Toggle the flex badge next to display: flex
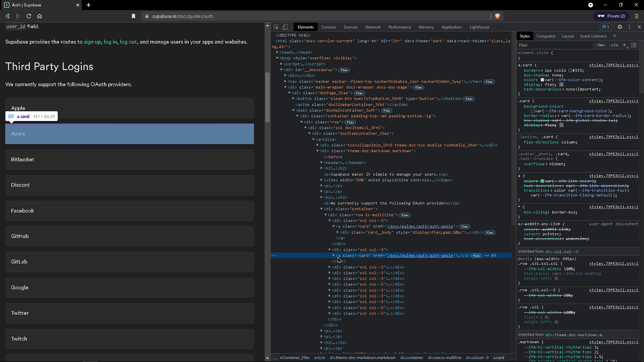The image size is (644, 362). (561, 84)
